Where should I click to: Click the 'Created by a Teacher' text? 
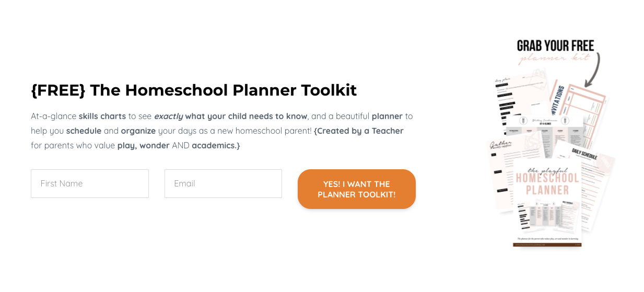(x=359, y=131)
